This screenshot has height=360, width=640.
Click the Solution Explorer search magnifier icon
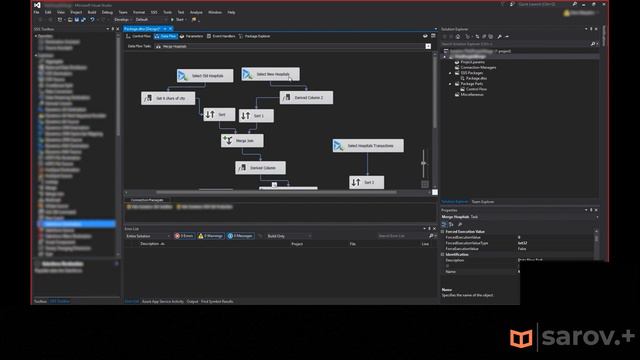click(593, 44)
